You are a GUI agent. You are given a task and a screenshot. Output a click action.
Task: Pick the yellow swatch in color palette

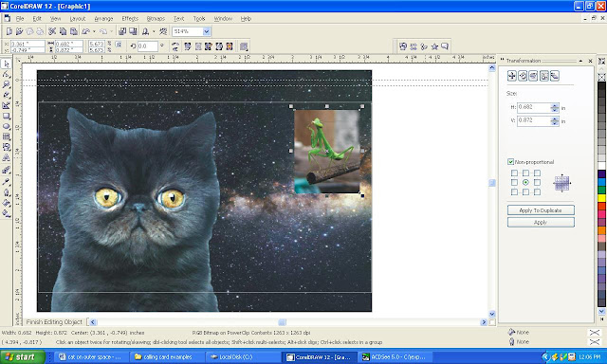pyautogui.click(x=601, y=198)
